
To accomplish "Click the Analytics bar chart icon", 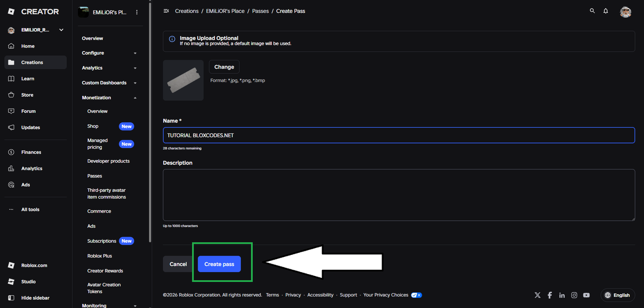I will click(11, 168).
